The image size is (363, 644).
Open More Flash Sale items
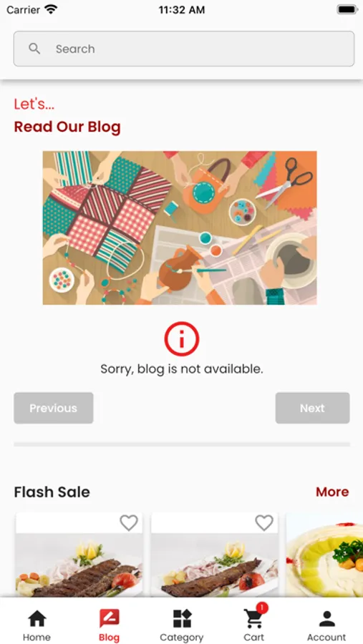332,492
